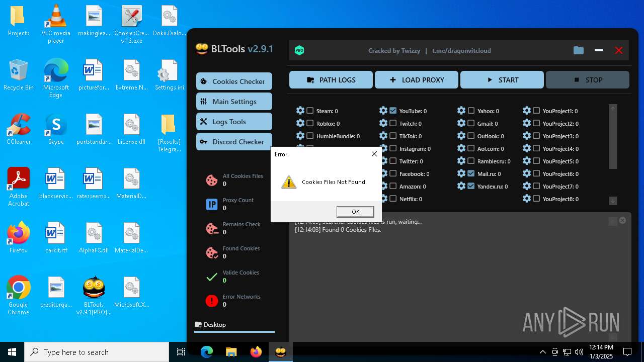Uncheck the YouTube checkbox
This screenshot has width=644, height=362.
393,111
